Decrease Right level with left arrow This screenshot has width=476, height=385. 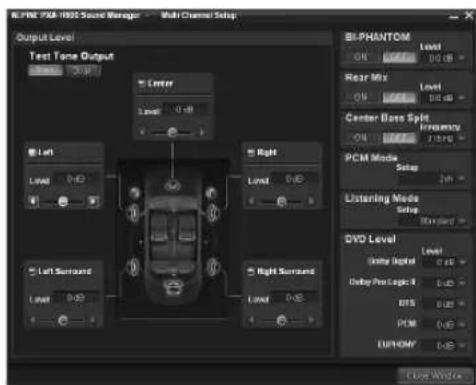pos(252,201)
